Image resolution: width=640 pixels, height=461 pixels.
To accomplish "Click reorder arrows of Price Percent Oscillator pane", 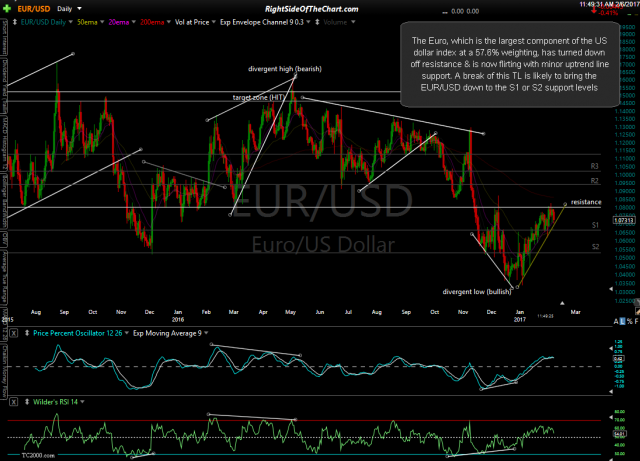I will 27,333.
